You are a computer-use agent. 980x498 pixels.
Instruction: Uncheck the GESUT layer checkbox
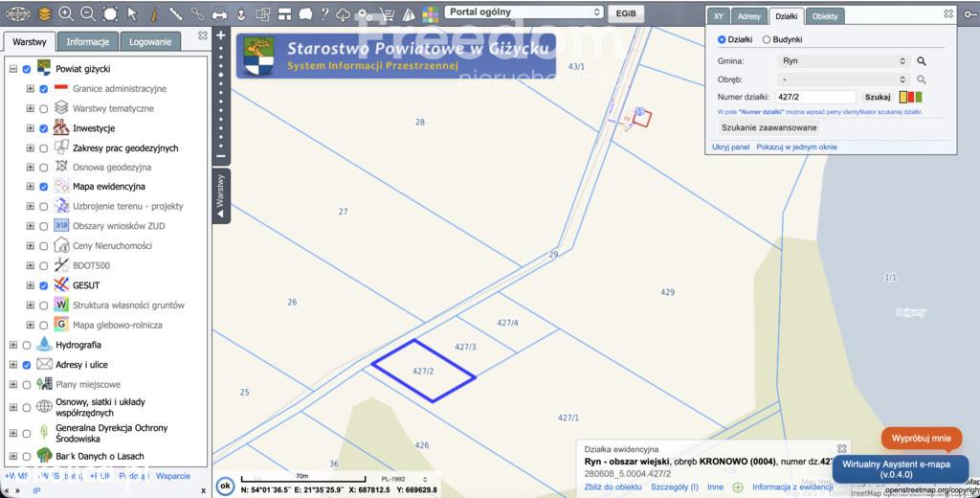(43, 285)
